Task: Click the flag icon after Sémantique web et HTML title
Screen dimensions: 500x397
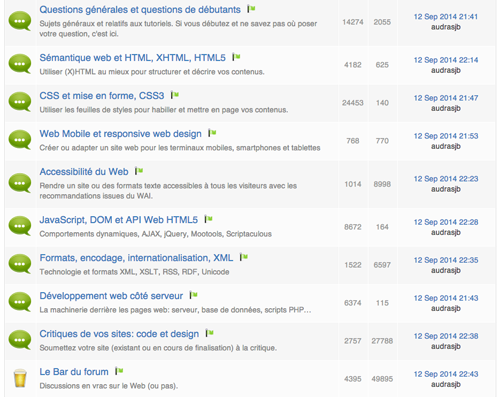Action: [x=236, y=57]
